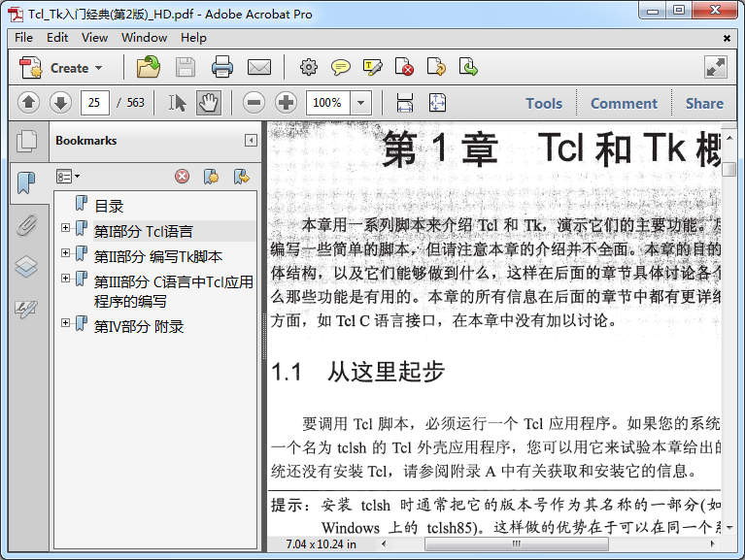The width and height of the screenshot is (745, 560).
Task: Collapse the Bookmarks navigation pane
Action: (x=251, y=140)
